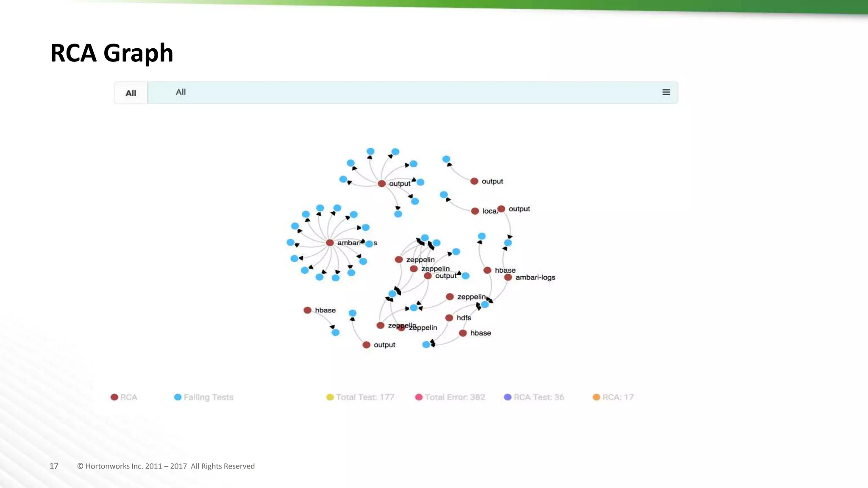Click the Total Error: 382 legend
Viewport: 868px width, 488px height.
point(450,397)
